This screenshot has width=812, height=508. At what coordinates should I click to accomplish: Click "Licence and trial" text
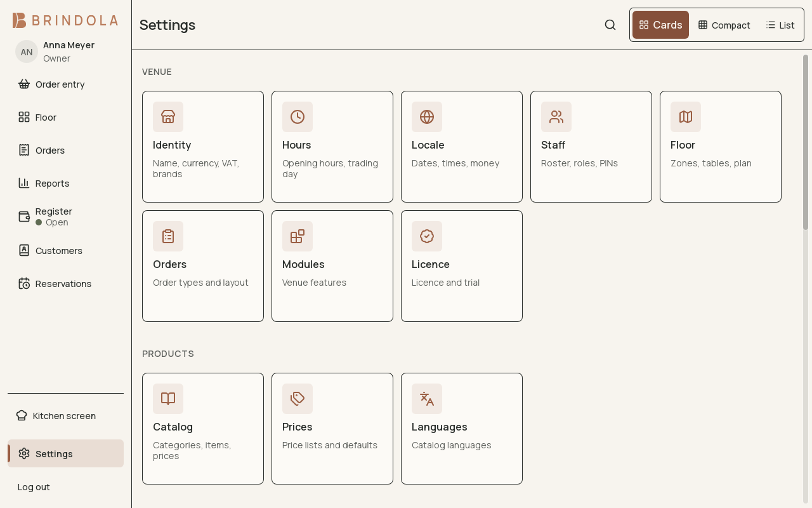pyautogui.click(x=445, y=283)
